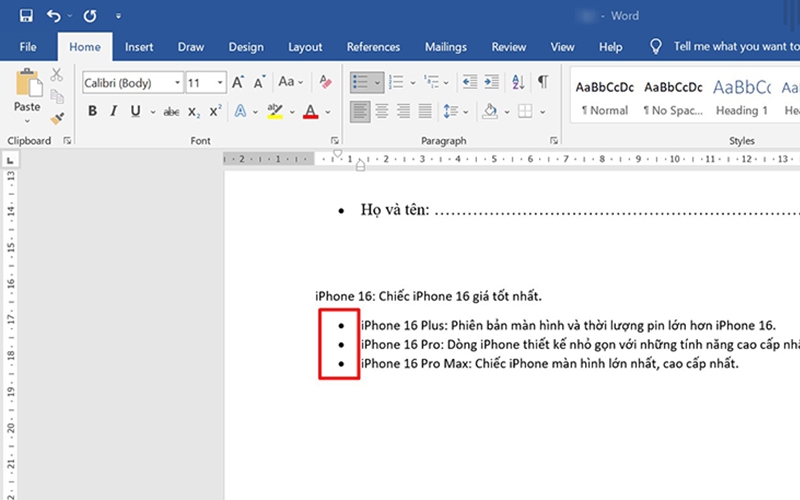Click the Paste clipboard icon
The image size is (800, 500).
(28, 83)
